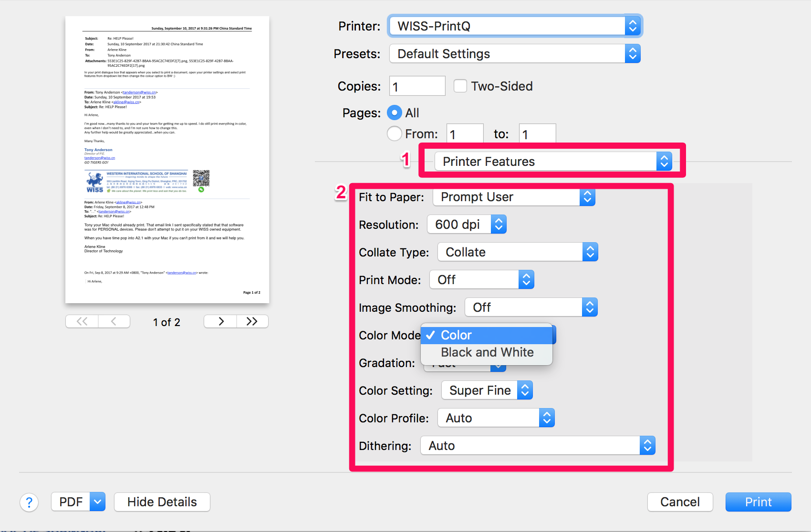This screenshot has width=811, height=532.
Task: Choose Color from the Color Mode menu
Action: click(x=487, y=335)
